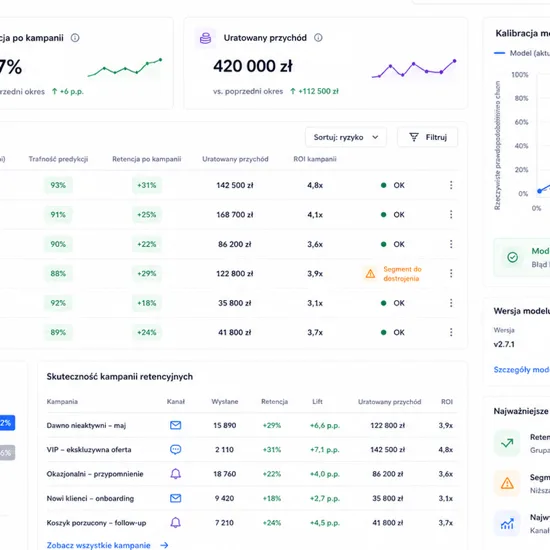The image size is (550, 550).
Task: Click the 93% prediction accuracy badge
Action: click(x=58, y=185)
